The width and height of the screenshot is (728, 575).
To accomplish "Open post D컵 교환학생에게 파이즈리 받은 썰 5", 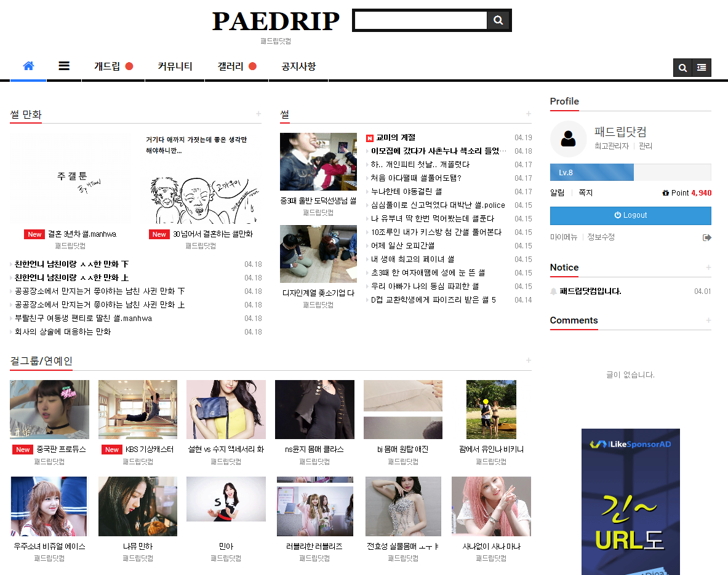I will pos(433,299).
